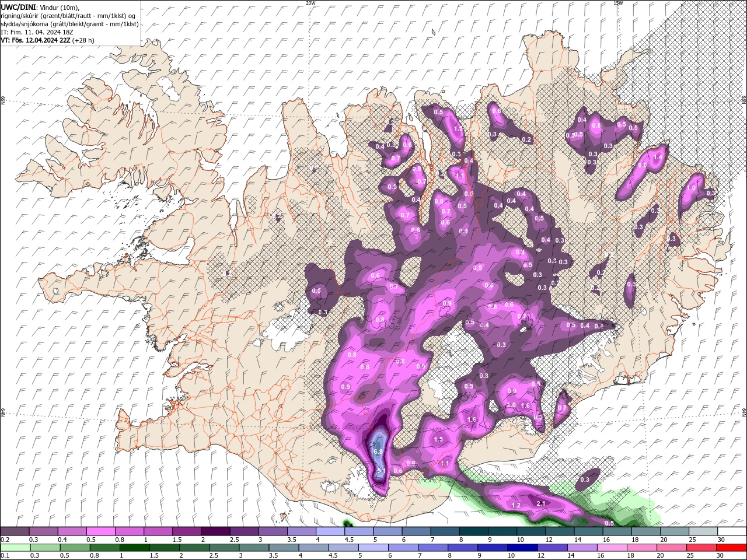Viewport: 747px width, 560px height.
Task: Click the initial time line 'IT: Fim. 11. 04. 2024 18Z'
Action: [x=36, y=32]
